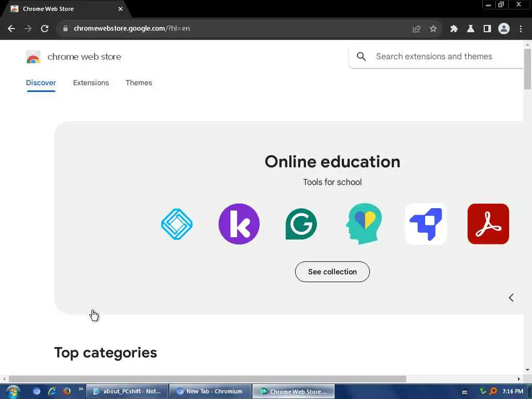The image size is (532, 399).
Task: Click the chrome web store logo
Action: 33,57
